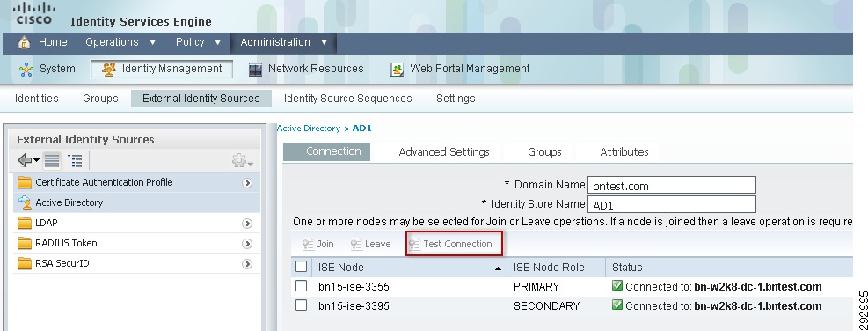Click the back arrow icon in sidebar
Viewport: 868px width, 331px height.
point(27,161)
